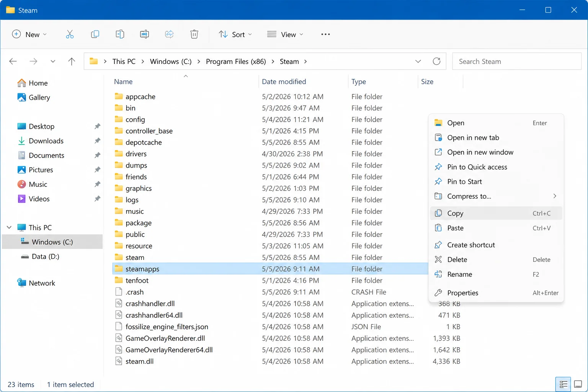The image size is (588, 392).
Task: Choose Pin to Start
Action: (496, 181)
